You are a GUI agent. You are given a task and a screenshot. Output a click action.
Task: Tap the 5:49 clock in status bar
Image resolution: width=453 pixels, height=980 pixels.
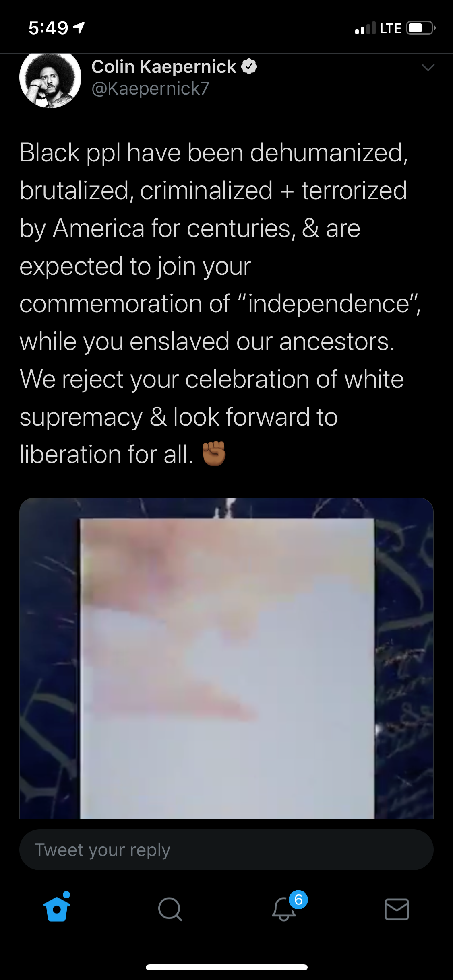point(48,28)
